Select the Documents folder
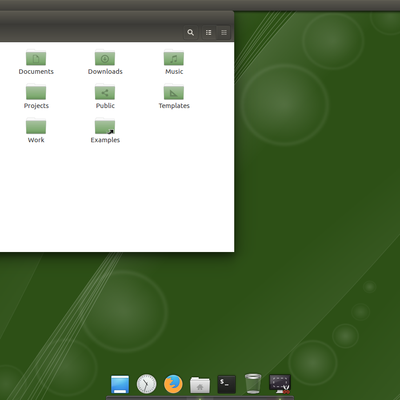Screen dimensions: 400x400 36,62
